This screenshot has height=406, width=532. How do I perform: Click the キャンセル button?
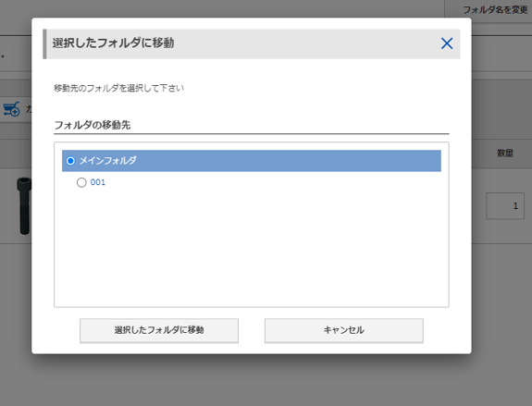(343, 330)
